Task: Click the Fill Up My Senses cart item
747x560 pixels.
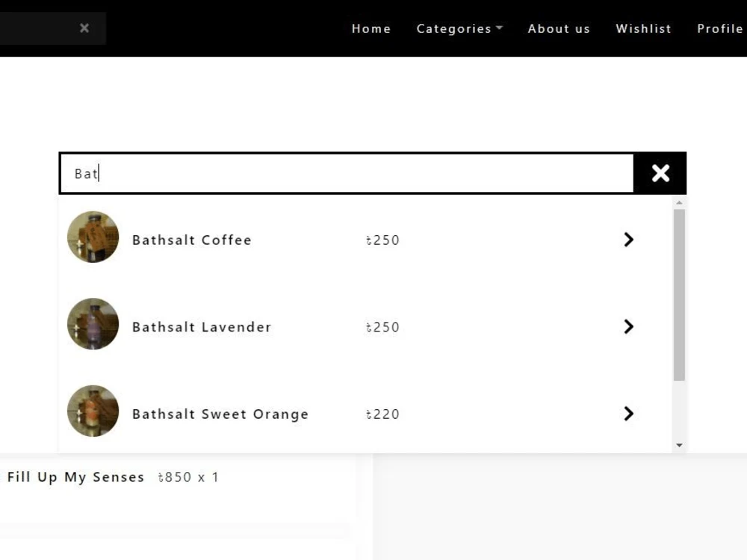Action: coord(75,476)
